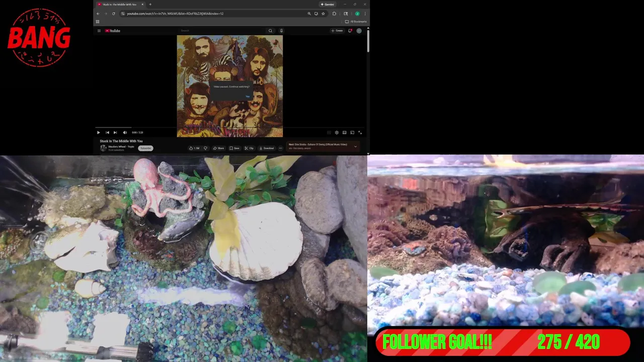Image resolution: width=644 pixels, height=362 pixels.
Task: Like the video showing 1.1M likes
Action: (x=194, y=148)
